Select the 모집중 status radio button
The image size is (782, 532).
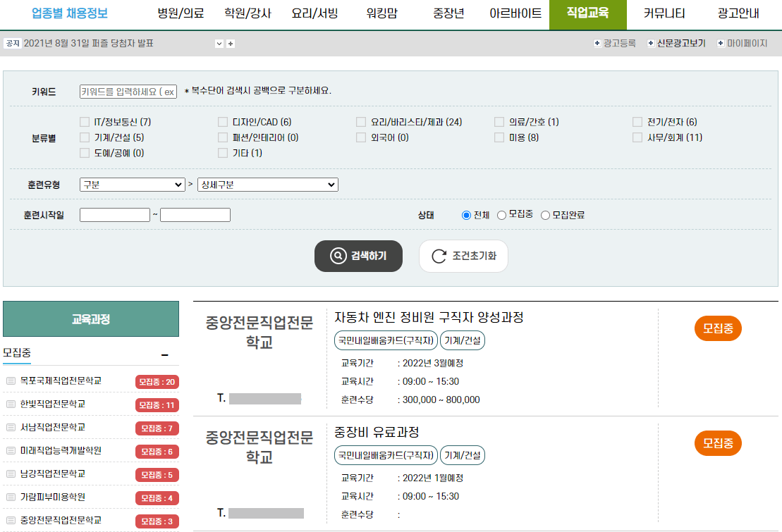click(502, 215)
